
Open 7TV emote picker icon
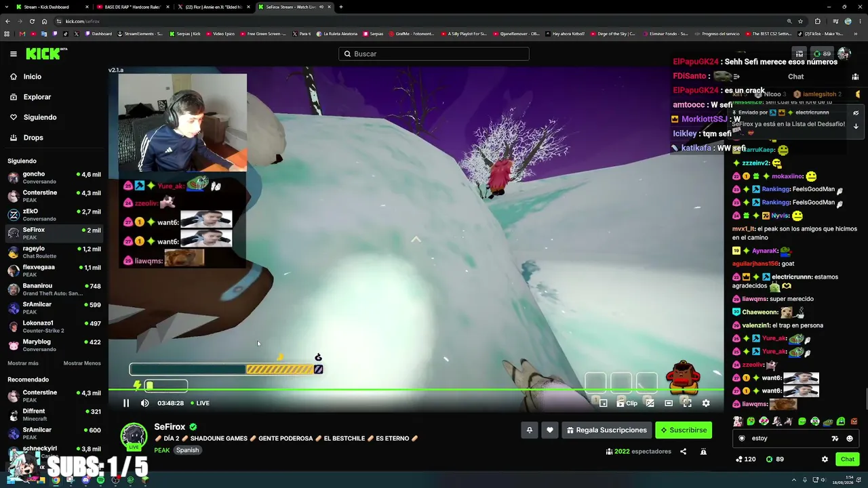[835, 439]
